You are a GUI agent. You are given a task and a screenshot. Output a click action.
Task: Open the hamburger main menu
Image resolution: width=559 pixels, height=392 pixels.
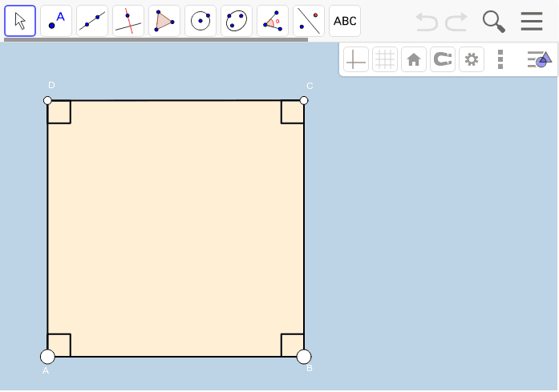[532, 22]
